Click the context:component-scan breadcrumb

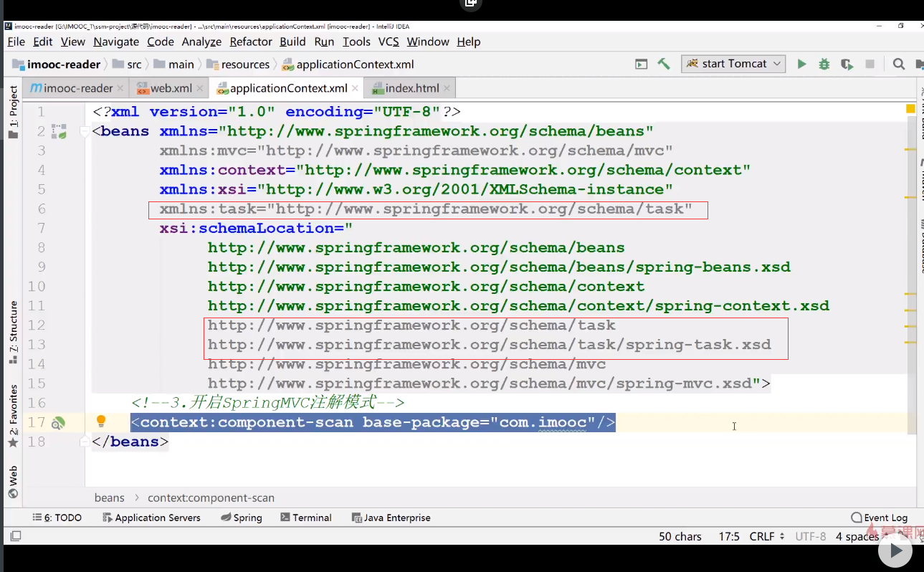(211, 497)
